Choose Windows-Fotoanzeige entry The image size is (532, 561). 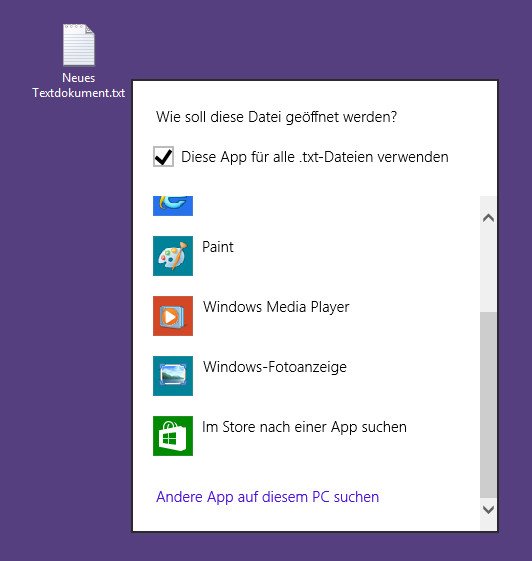315,376
